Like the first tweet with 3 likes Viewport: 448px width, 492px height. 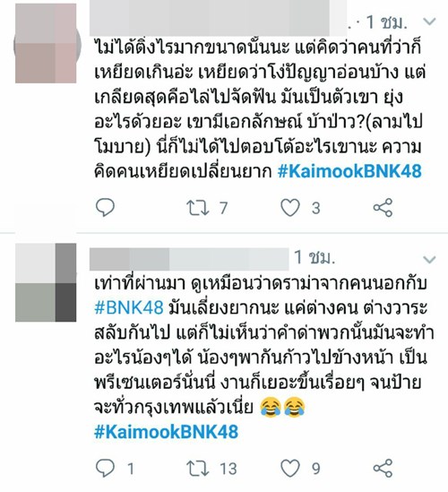point(290,208)
